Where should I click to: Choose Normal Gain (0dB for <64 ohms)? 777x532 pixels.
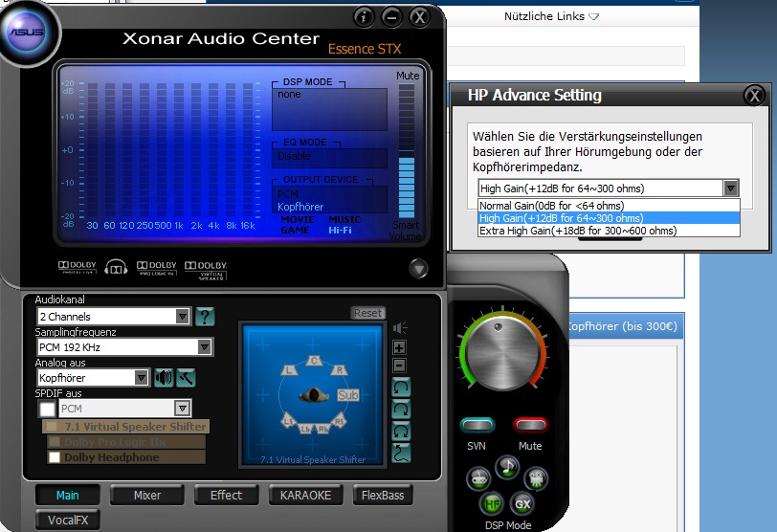609,206
